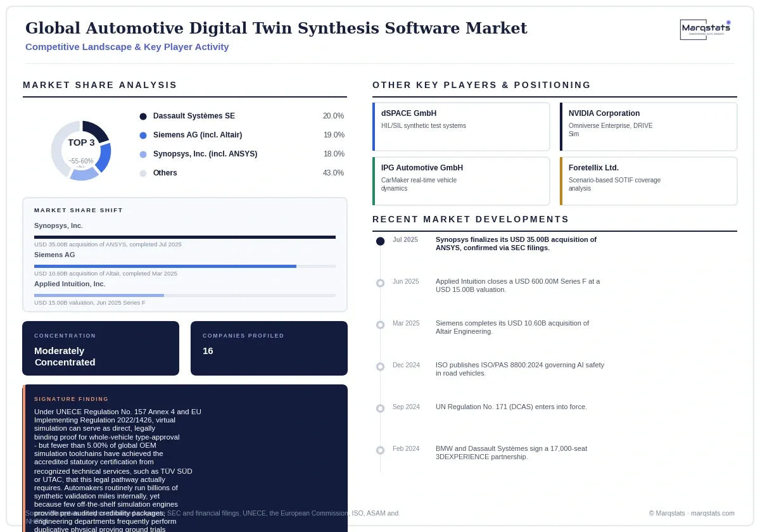Click the Dassault Systèmes SE legend dot
760x532 pixels.
click(x=143, y=117)
